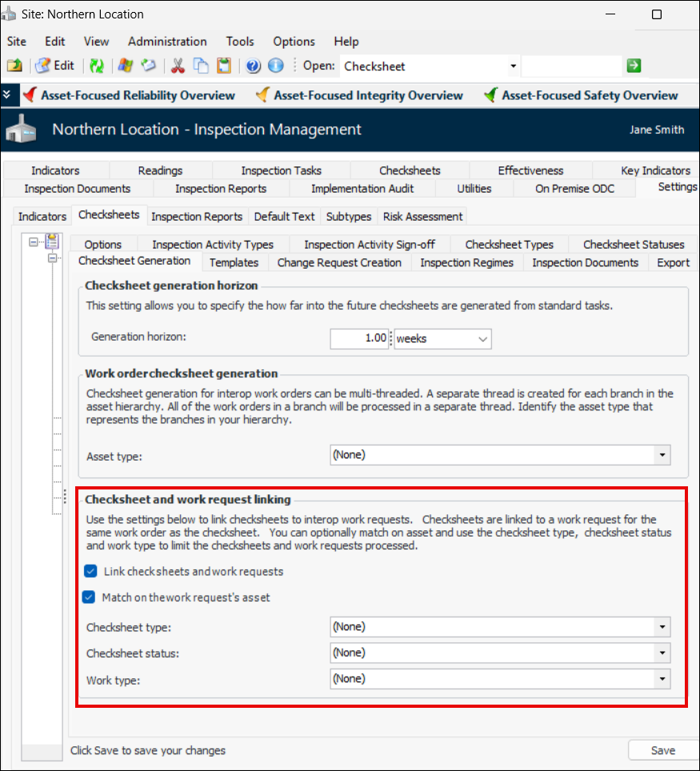The width and height of the screenshot is (700, 771).
Task: Open the Site menu
Action: click(17, 42)
